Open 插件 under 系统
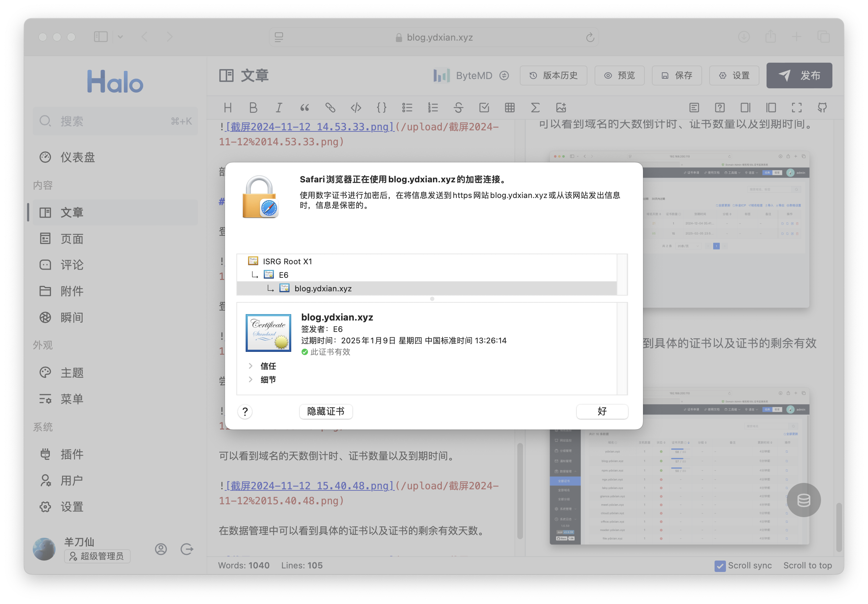868x604 pixels. click(x=115, y=454)
